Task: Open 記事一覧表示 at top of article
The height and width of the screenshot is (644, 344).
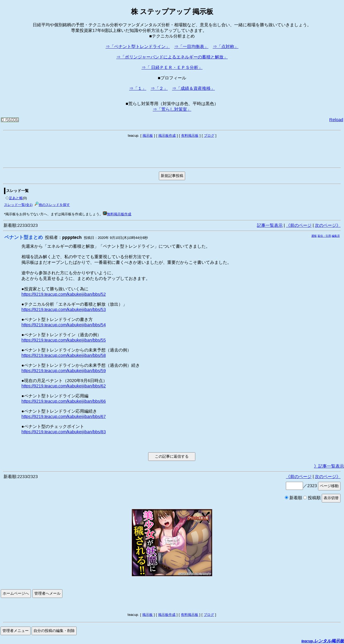Action: point(270,225)
